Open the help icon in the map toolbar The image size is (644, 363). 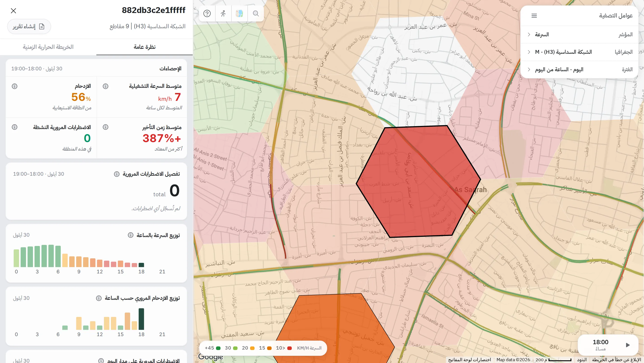point(207,13)
